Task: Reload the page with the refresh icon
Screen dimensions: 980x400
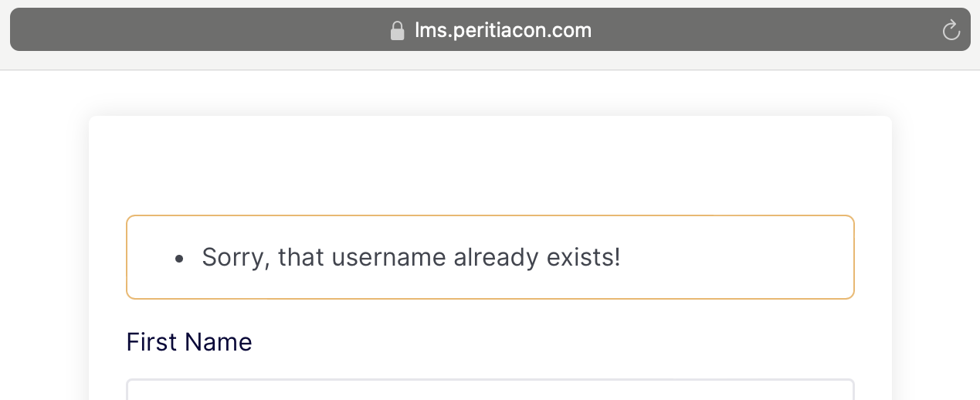Action: (x=951, y=30)
